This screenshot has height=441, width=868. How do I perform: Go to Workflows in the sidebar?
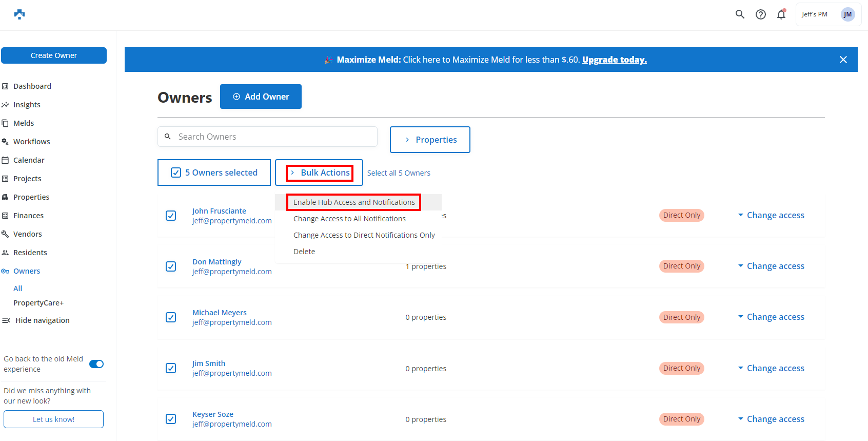pyautogui.click(x=31, y=142)
